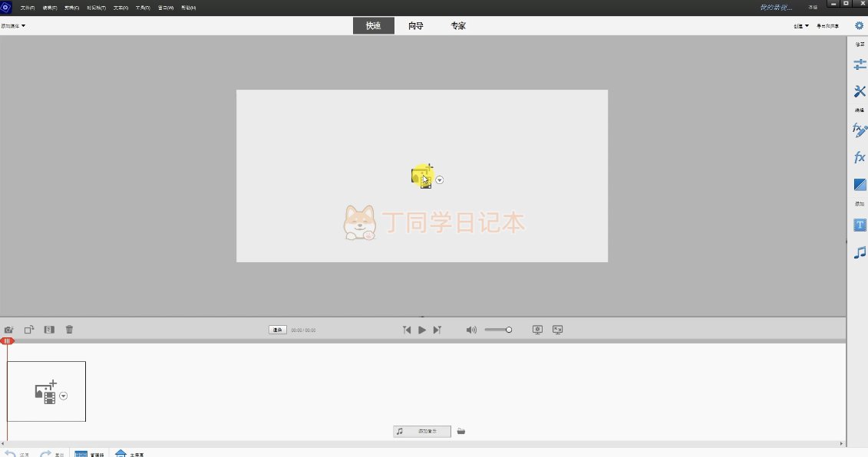Click the freeze frame camera icon
Viewport: 868px width, 457px height.
[9, 330]
